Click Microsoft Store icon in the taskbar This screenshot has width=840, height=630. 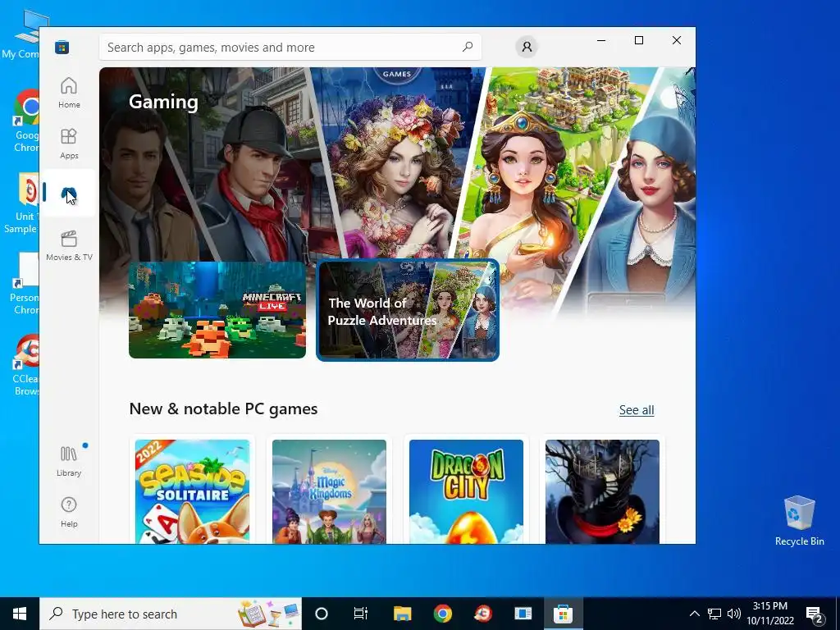(563, 614)
